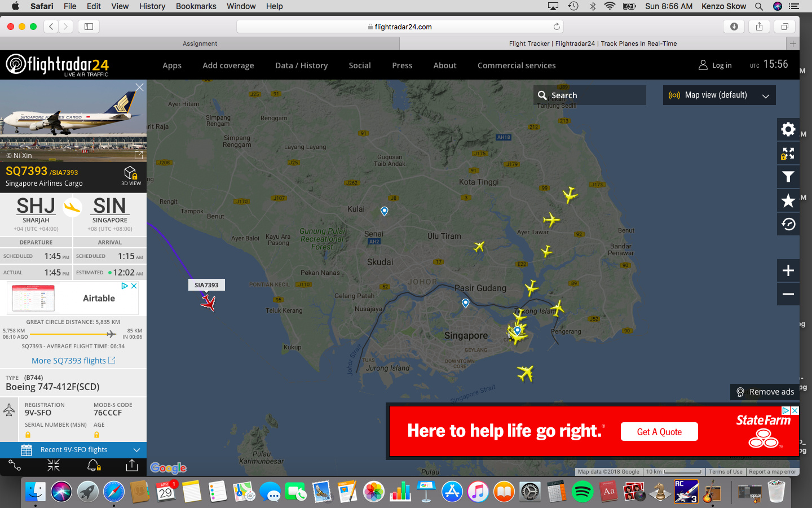The width and height of the screenshot is (812, 508).
Task: Open the Apps menu on Flightradar24
Action: pos(172,65)
